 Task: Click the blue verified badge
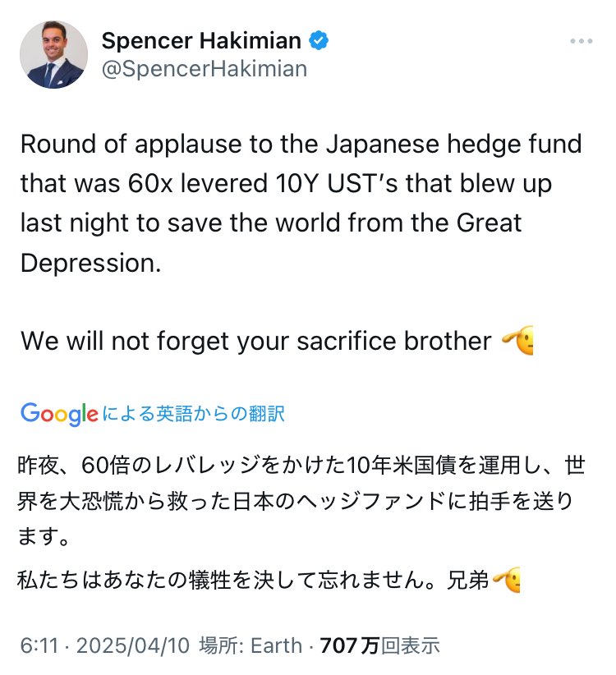pyautogui.click(x=318, y=41)
